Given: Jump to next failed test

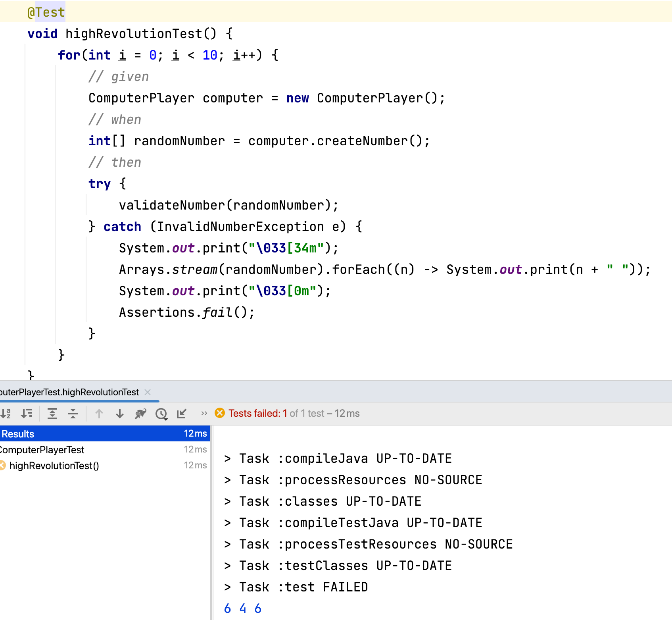Looking at the screenshot, I should 120,414.
